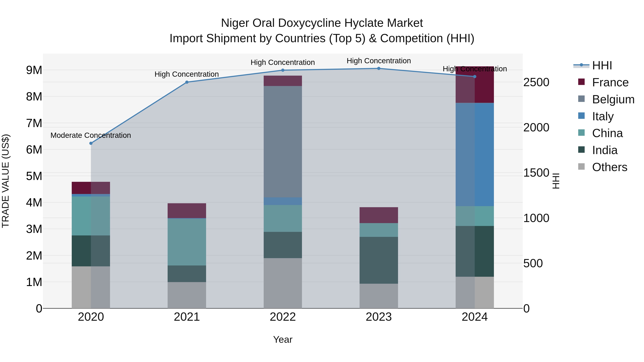Screen dimensions: 644x362
Task: Click the High Concentration label above 2022
Action: pyautogui.click(x=283, y=62)
